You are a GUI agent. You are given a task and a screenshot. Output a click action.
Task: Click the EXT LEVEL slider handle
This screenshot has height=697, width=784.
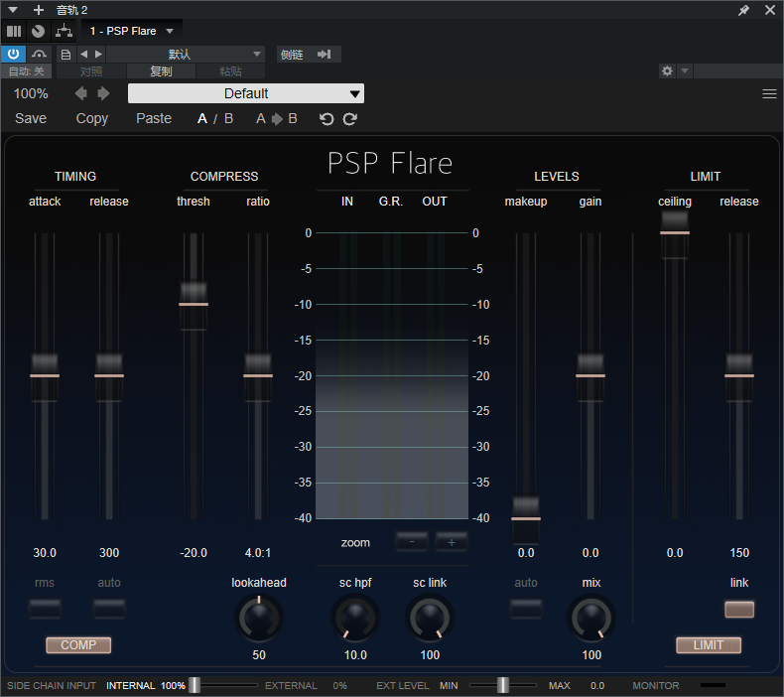(x=503, y=685)
